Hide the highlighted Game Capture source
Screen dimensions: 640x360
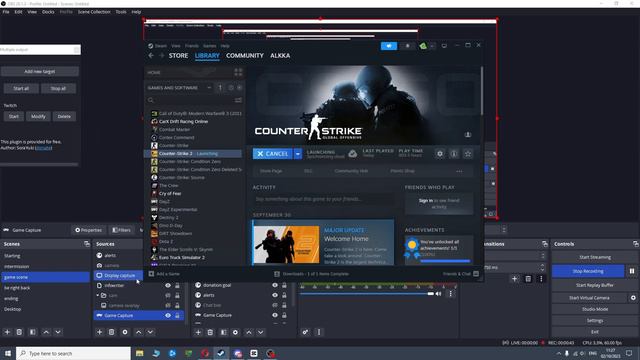pos(168,316)
